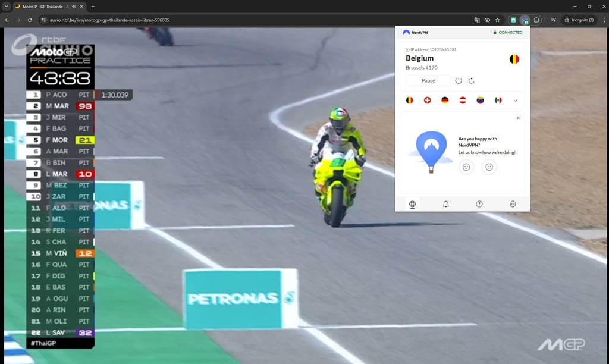The width and height of the screenshot is (609, 364).
Task: Close the MotoGP tab
Action: click(81, 7)
